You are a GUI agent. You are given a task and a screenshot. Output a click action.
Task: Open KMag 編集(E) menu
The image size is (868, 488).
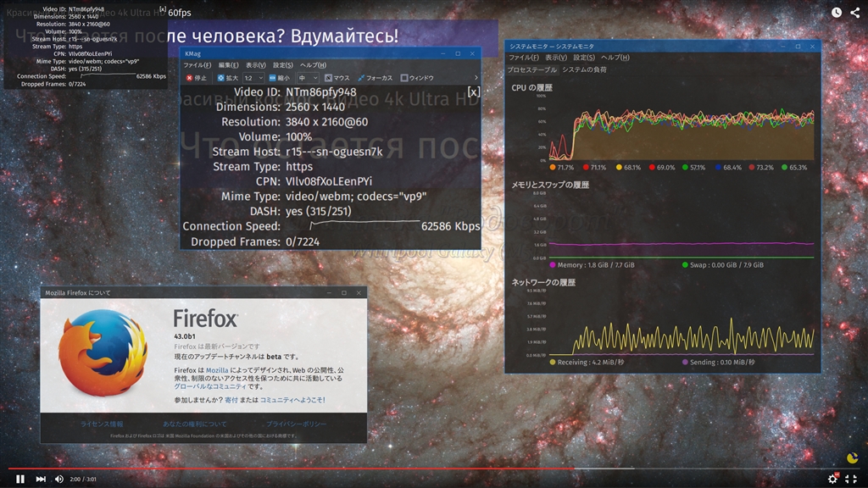click(x=228, y=65)
